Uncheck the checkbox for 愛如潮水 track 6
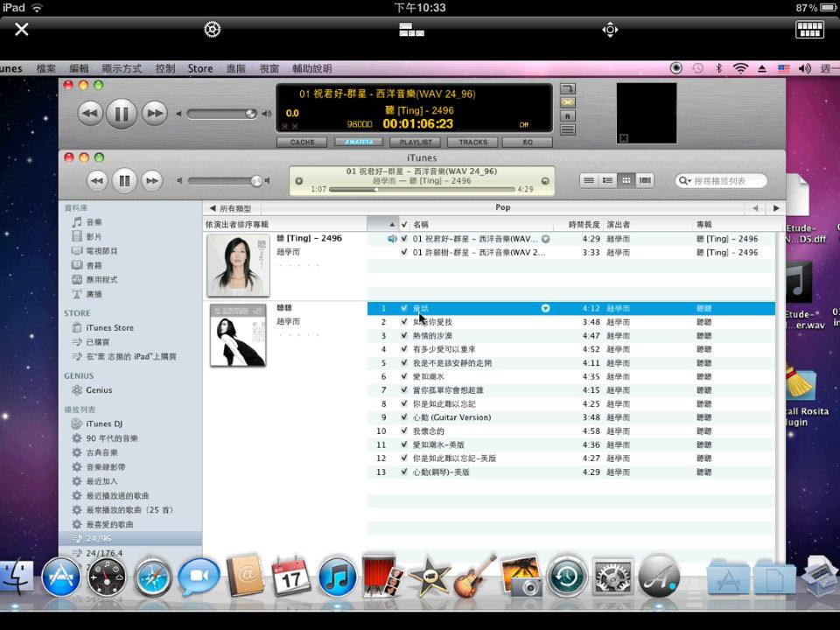This screenshot has height=630, width=840. (x=404, y=376)
